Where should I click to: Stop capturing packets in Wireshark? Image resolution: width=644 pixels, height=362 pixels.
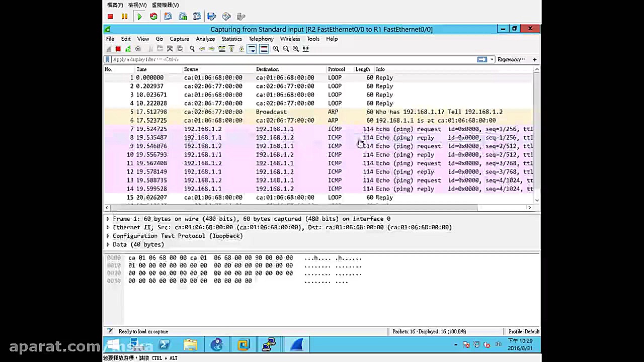click(118, 49)
